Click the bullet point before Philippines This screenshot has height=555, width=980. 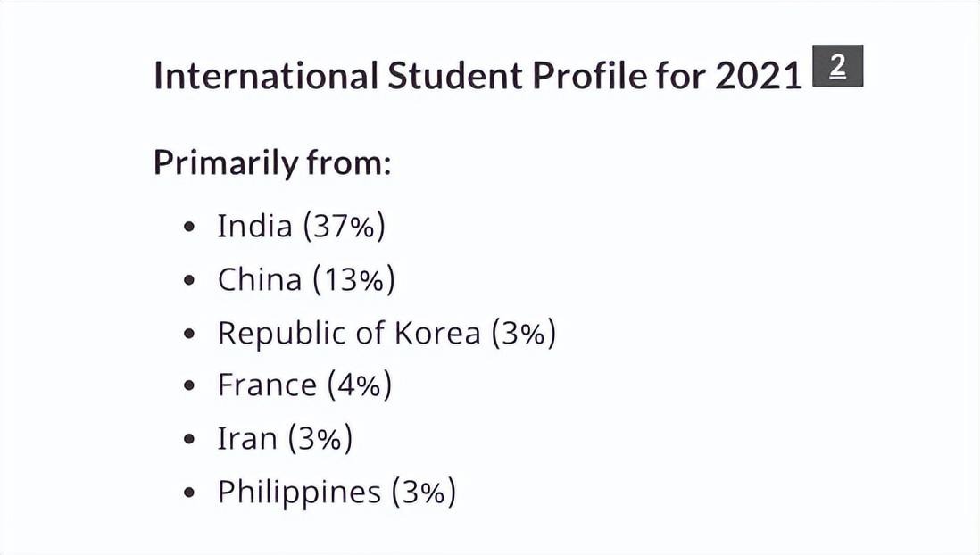point(190,493)
